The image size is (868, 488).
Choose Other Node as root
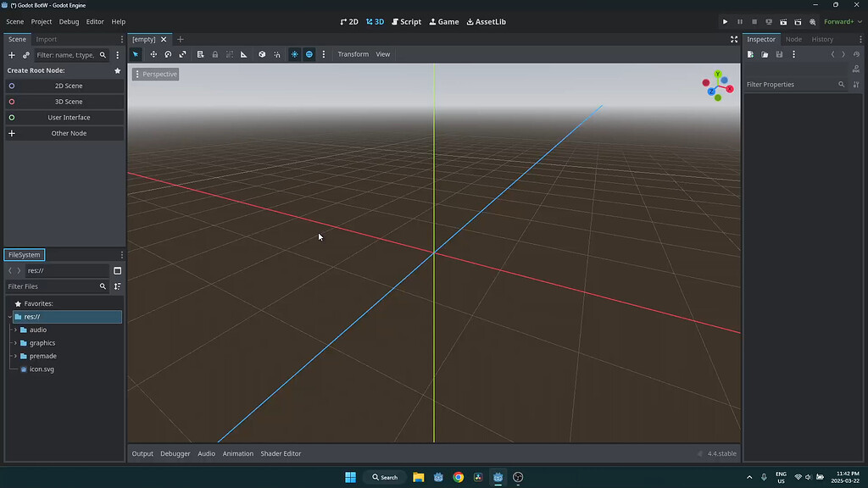[64, 133]
